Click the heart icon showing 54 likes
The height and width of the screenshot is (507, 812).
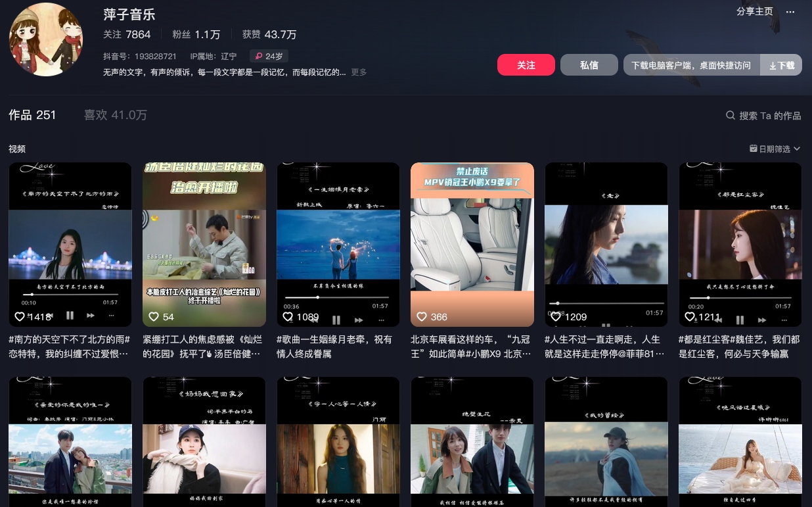[x=154, y=316]
